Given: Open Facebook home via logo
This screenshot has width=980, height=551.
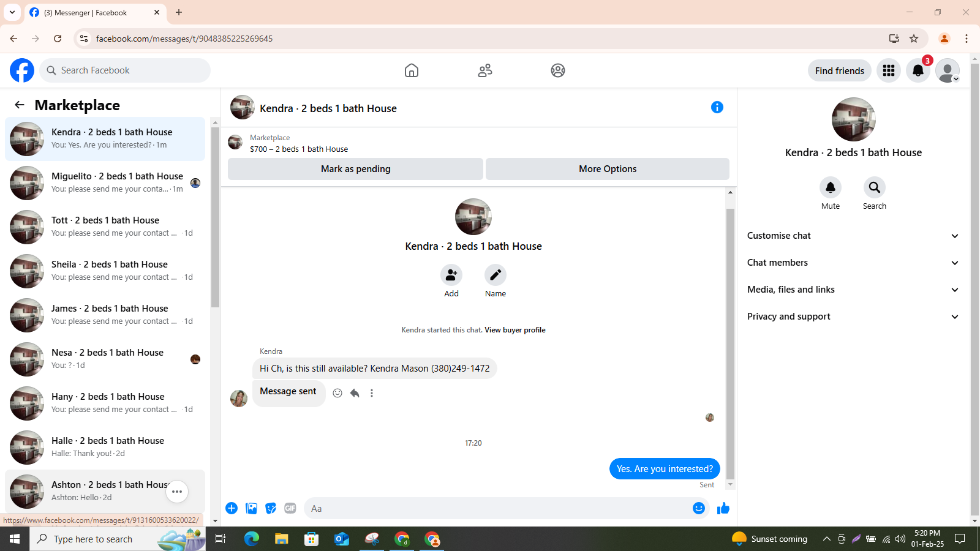Looking at the screenshot, I should pos(22,70).
